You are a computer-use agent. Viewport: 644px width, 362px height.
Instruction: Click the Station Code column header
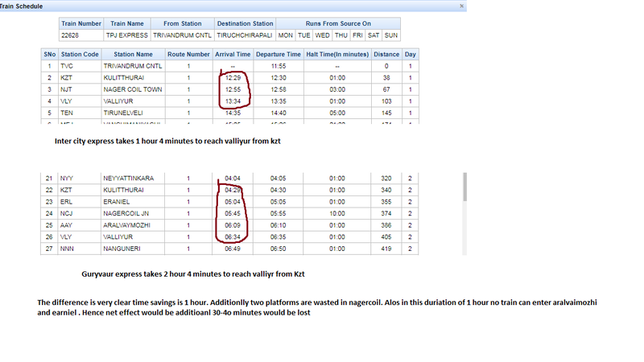coord(79,54)
